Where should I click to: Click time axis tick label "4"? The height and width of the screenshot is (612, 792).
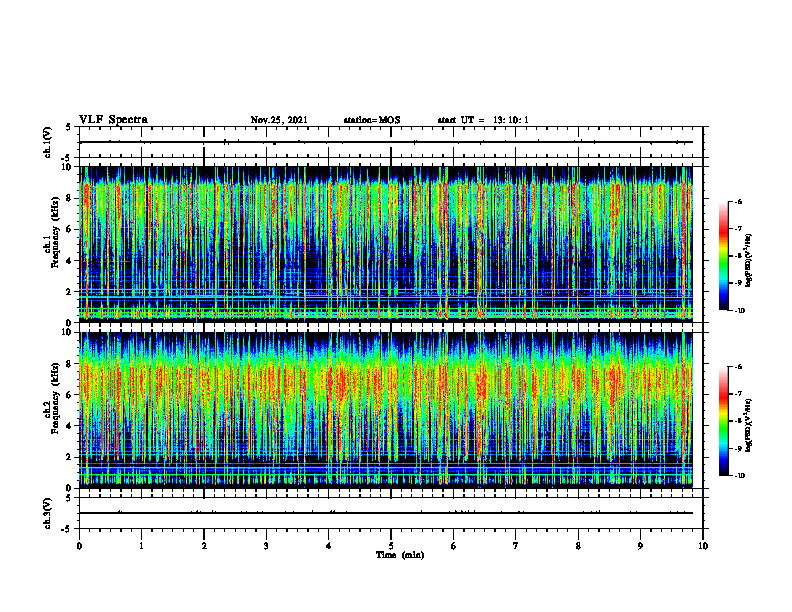pyautogui.click(x=329, y=546)
